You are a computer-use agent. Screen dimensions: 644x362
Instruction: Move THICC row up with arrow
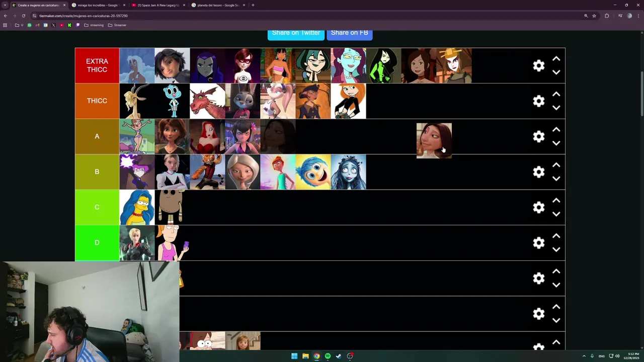pyautogui.click(x=556, y=94)
